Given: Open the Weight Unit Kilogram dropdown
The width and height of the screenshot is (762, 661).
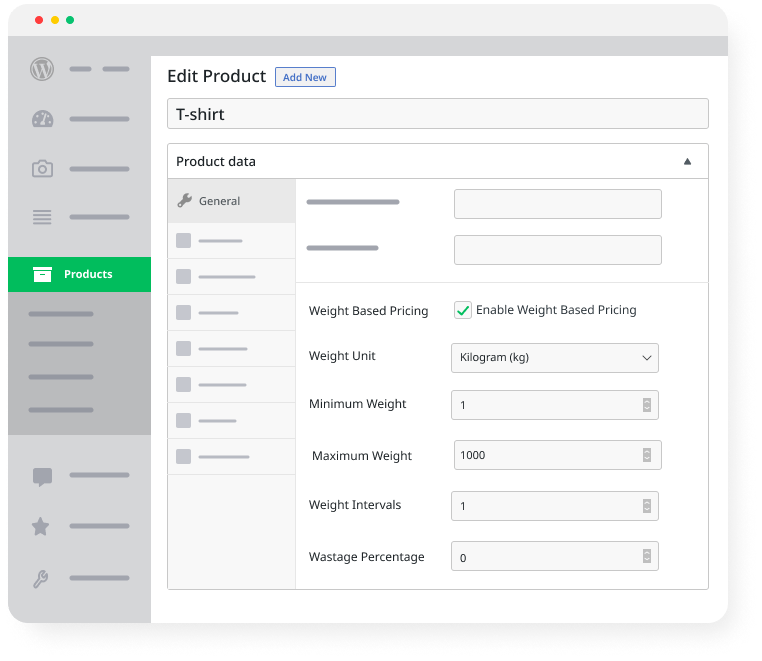Looking at the screenshot, I should coord(555,358).
